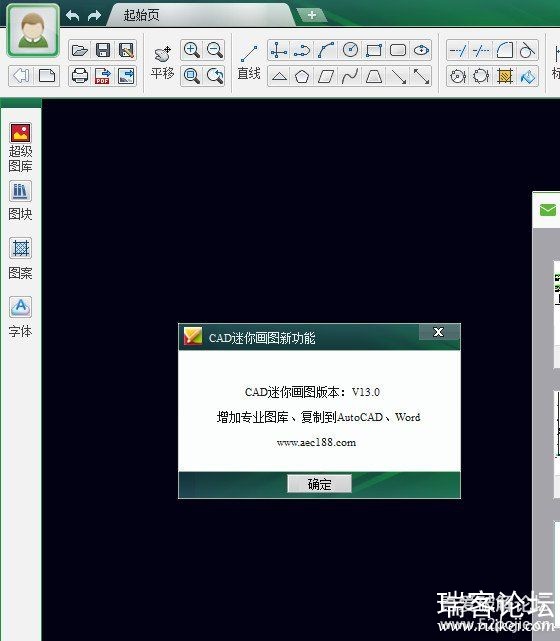Select the rounded rectangle tool
The image size is (560, 641).
pyautogui.click(x=398, y=50)
